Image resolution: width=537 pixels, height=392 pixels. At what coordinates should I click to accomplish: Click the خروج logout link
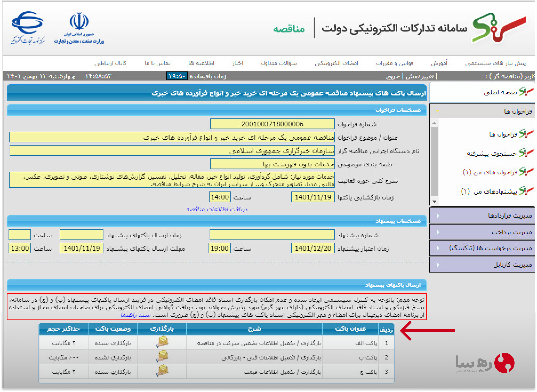coord(393,77)
